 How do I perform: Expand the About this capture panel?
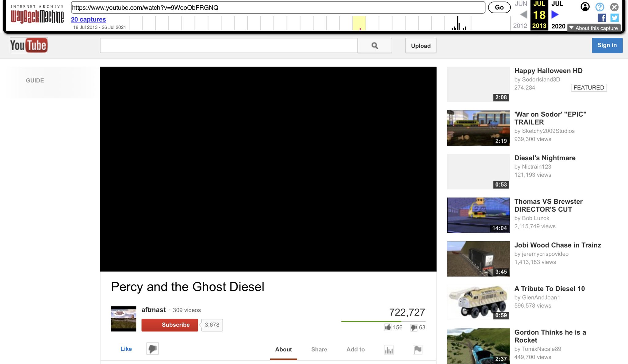pos(594,28)
